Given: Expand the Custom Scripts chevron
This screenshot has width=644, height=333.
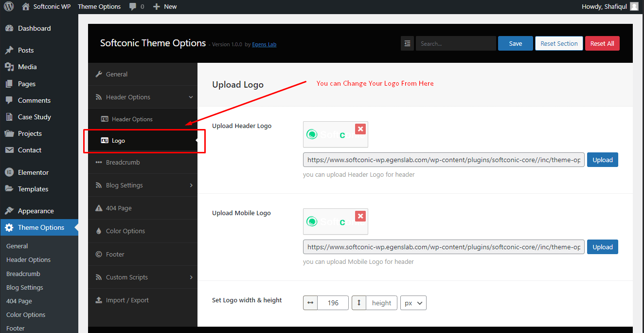Looking at the screenshot, I should (191, 277).
